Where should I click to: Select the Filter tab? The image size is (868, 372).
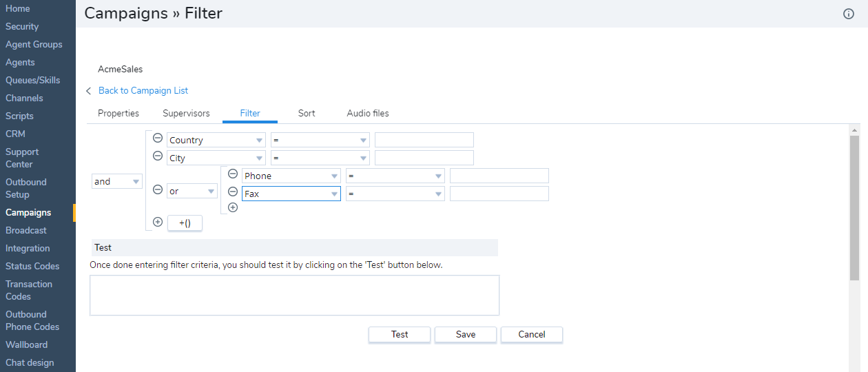[x=250, y=113]
